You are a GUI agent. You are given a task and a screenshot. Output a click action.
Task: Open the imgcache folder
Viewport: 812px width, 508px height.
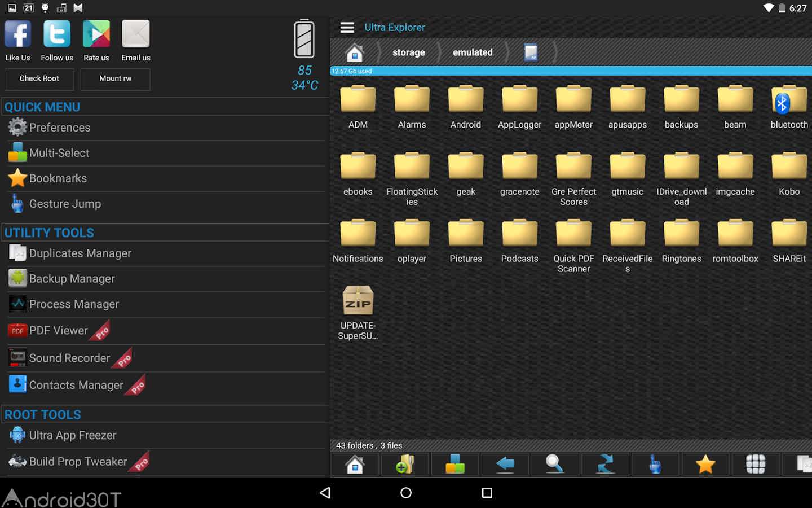pos(735,174)
